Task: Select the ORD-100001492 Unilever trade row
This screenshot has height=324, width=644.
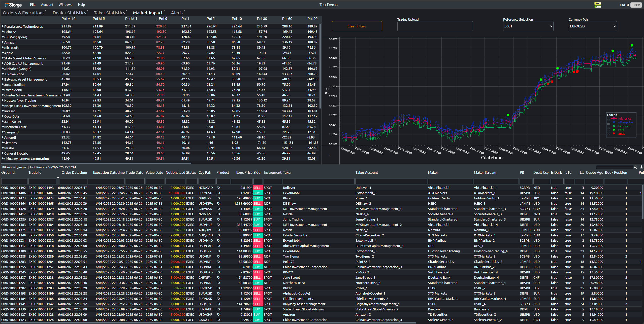Action: coord(321,188)
